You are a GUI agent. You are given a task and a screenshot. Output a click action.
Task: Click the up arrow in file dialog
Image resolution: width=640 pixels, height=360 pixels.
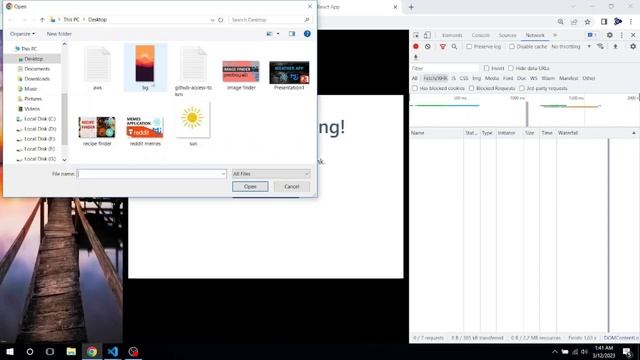pyautogui.click(x=42, y=20)
